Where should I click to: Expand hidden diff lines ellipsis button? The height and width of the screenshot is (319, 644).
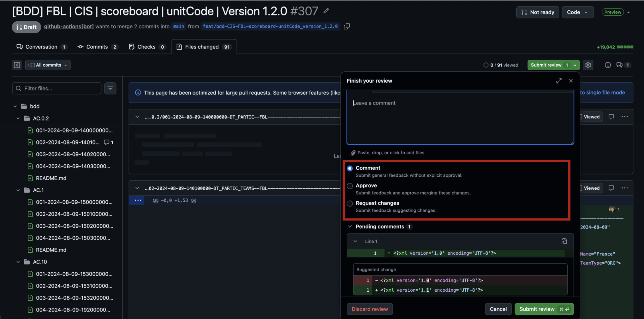(x=138, y=200)
